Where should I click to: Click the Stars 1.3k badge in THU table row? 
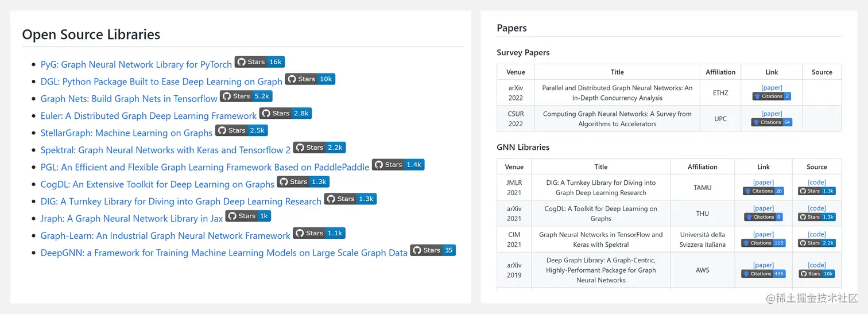[817, 217]
